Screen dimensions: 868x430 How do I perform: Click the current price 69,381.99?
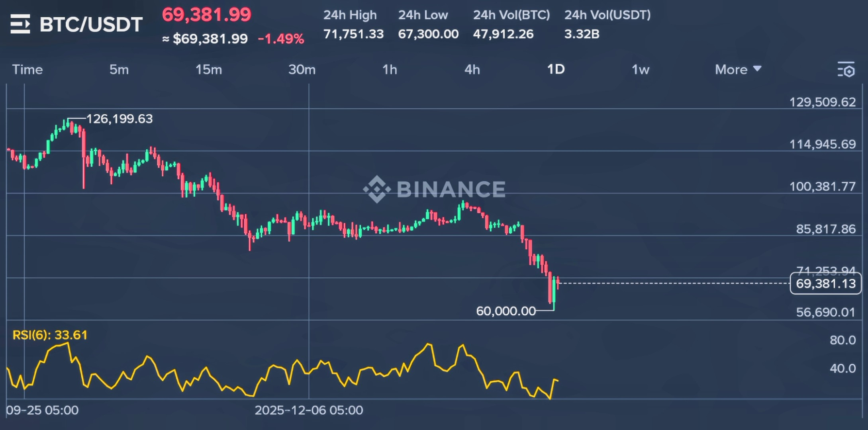(x=206, y=15)
